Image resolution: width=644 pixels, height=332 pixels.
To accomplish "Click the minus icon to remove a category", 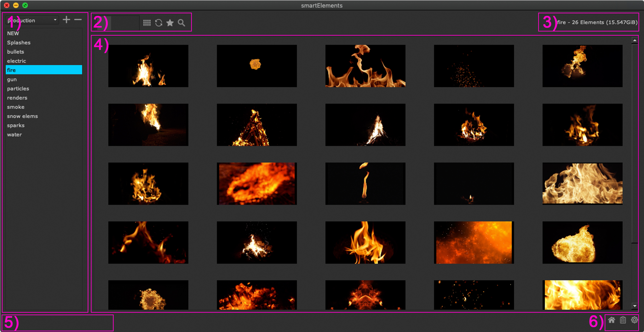I will point(78,20).
